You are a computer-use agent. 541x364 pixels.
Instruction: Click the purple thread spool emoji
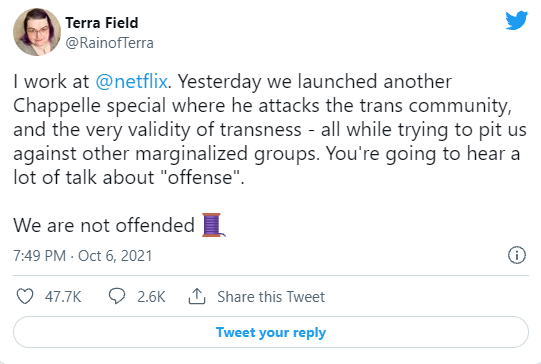tap(214, 225)
